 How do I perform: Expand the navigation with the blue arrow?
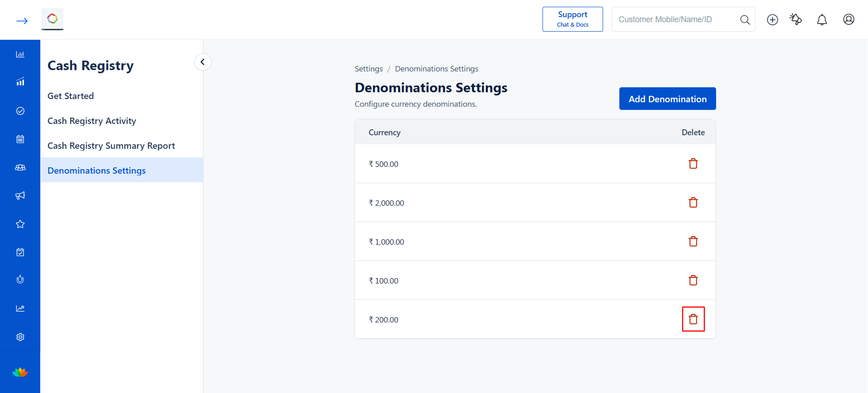(x=22, y=21)
